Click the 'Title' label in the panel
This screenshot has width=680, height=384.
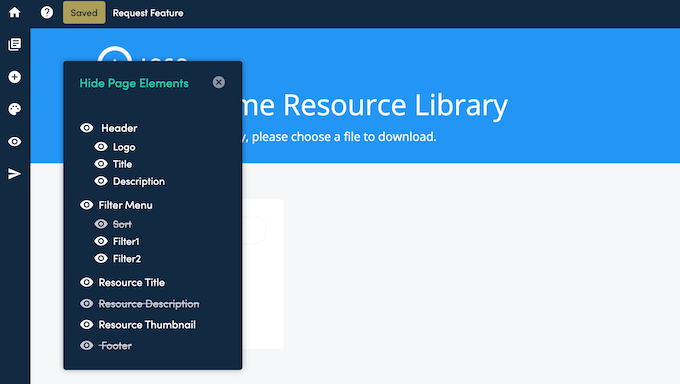(122, 164)
